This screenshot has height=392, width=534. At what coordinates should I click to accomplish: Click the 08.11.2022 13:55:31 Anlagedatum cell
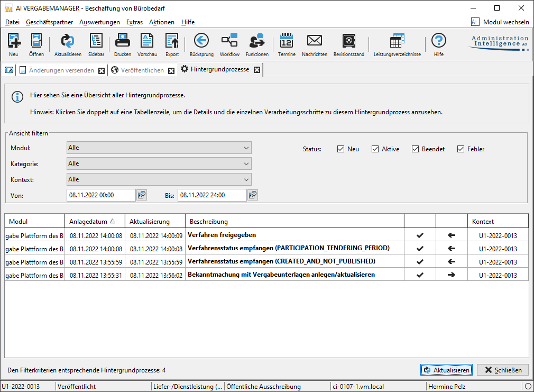96,275
